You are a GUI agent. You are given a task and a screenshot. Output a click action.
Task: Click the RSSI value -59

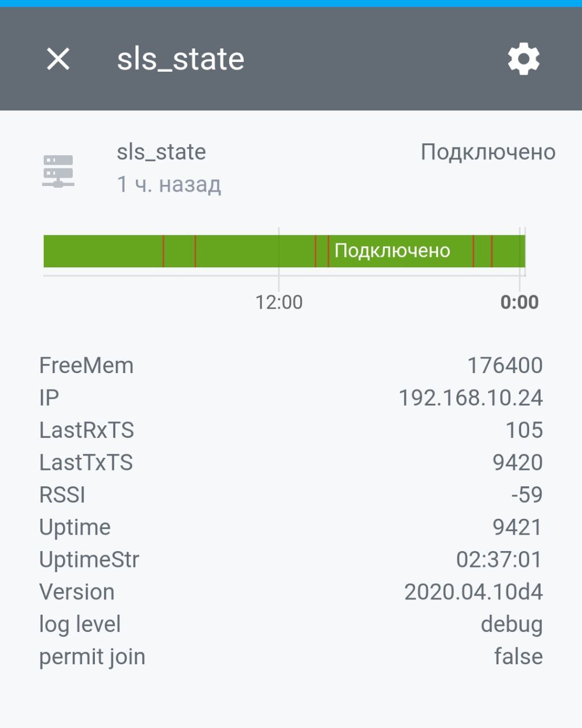(x=527, y=495)
